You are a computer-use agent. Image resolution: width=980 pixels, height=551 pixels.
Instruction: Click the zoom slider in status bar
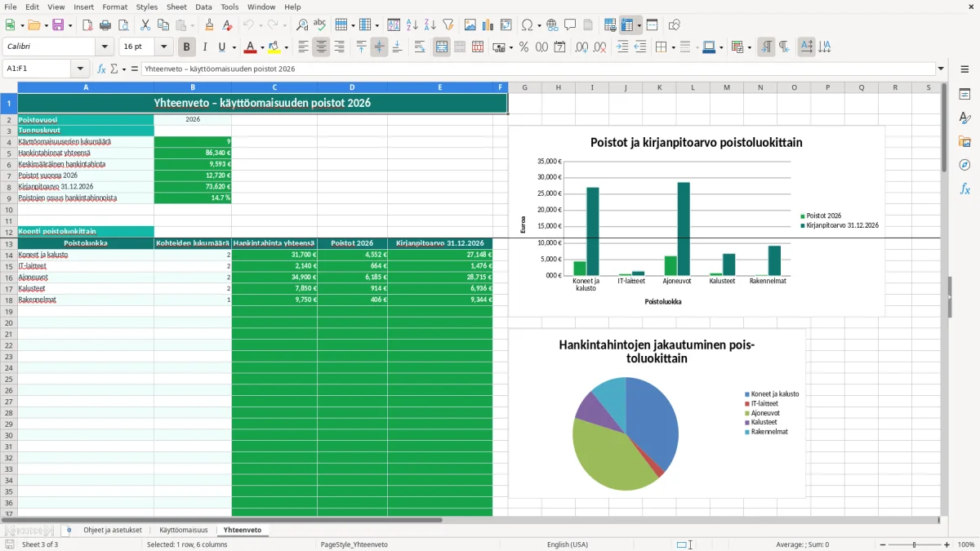pyautogui.click(x=914, y=544)
